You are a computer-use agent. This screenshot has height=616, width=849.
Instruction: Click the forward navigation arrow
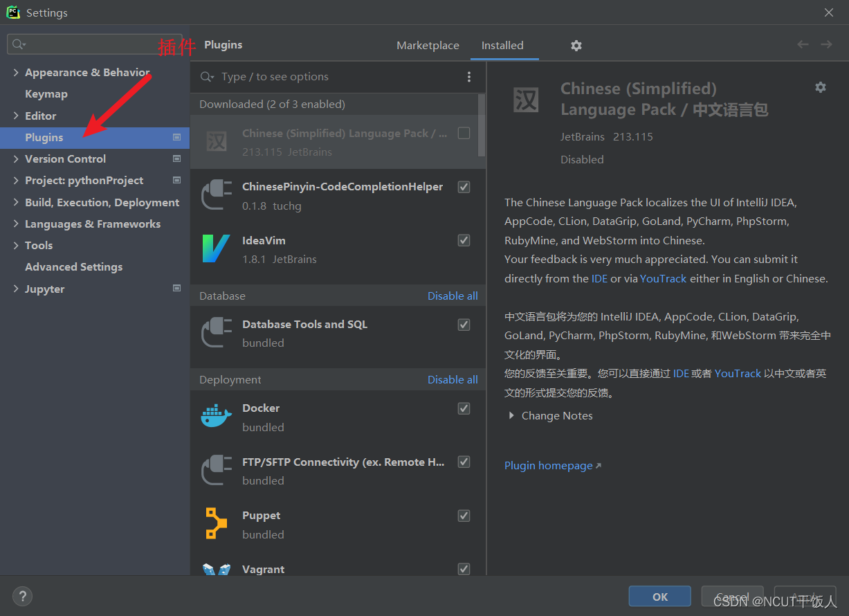[826, 44]
